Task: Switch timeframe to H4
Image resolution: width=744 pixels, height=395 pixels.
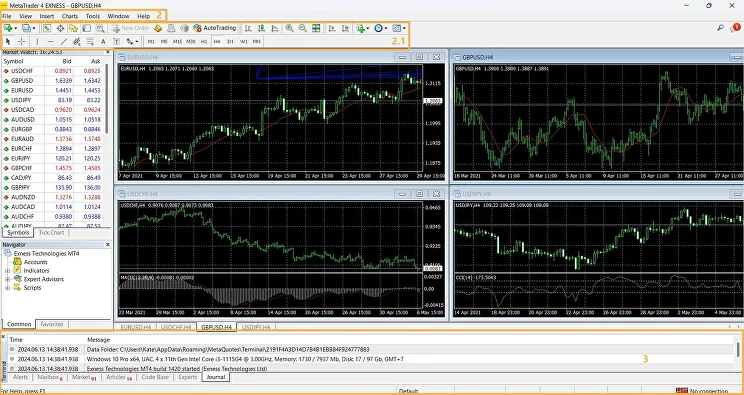Action: (217, 41)
